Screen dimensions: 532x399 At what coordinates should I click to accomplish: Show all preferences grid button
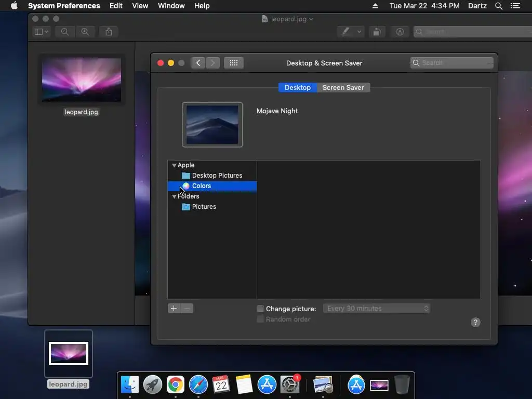click(x=233, y=63)
